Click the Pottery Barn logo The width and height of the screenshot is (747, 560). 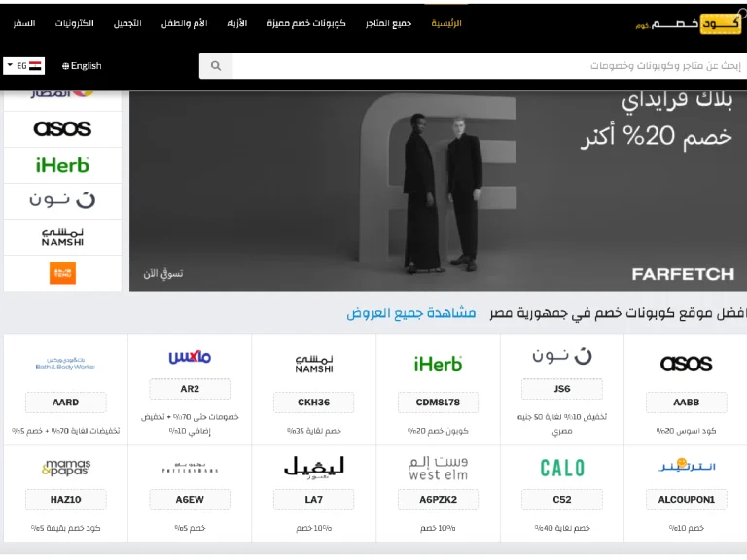pyautogui.click(x=190, y=468)
